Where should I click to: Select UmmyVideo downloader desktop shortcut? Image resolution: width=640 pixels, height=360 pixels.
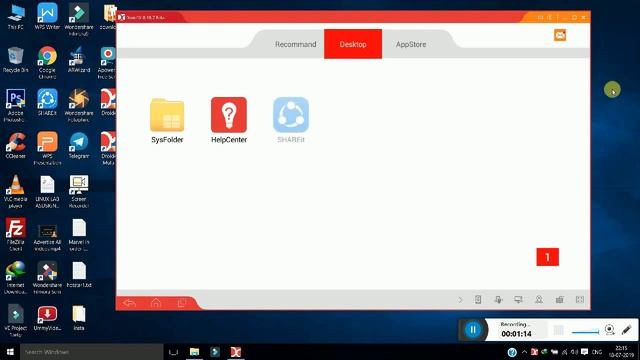tap(47, 318)
